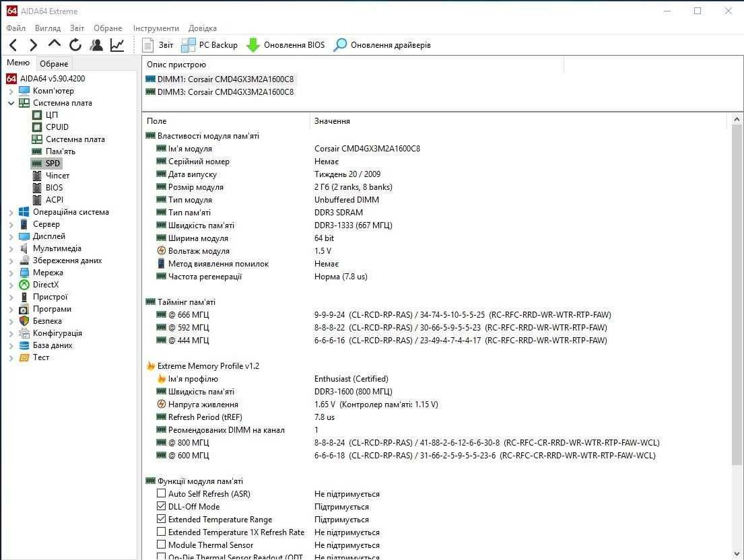Viewport: 744px width, 560px height.
Task: Click the Тест icon in tree
Action: tap(24, 357)
